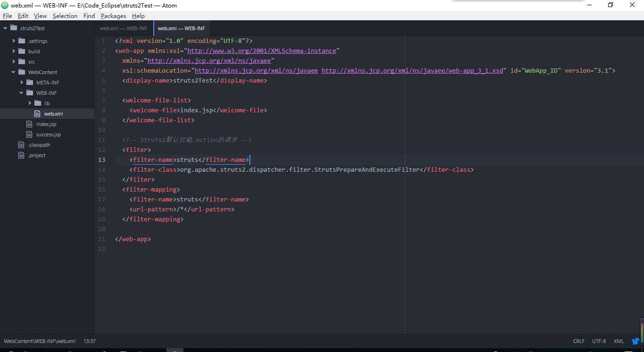This screenshot has height=352, width=644.
Task: Click the XMLSchema-instance URL on line 2
Action: click(262, 50)
